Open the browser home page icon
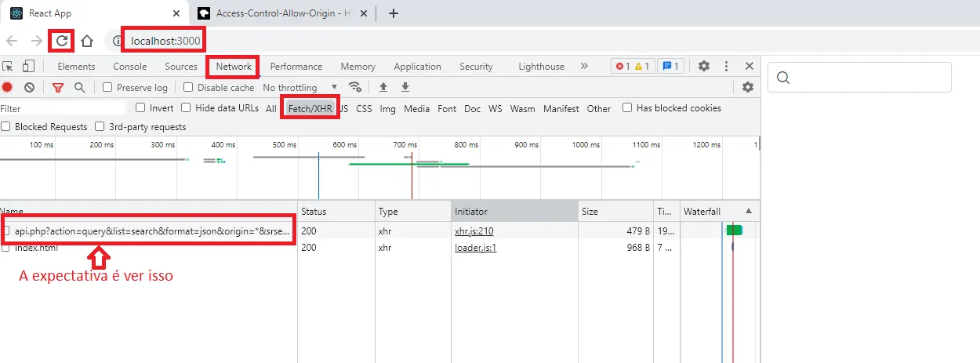The height and width of the screenshot is (363, 980). [88, 41]
